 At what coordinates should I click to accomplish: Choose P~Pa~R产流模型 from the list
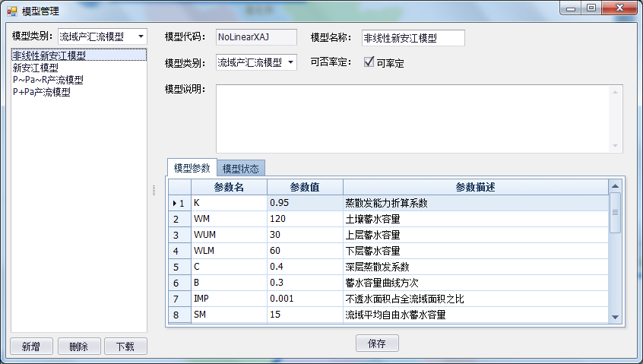[48, 80]
